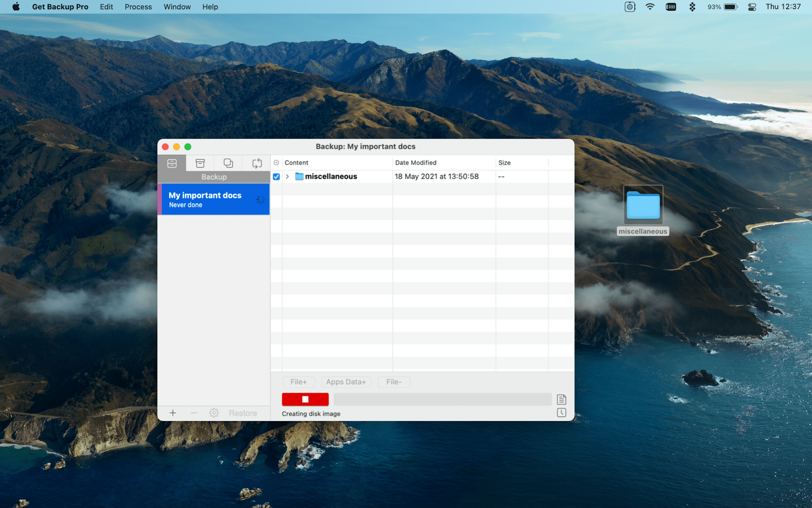Viewport: 812px width, 508px height.
Task: Select My important docs project
Action: [x=214, y=199]
